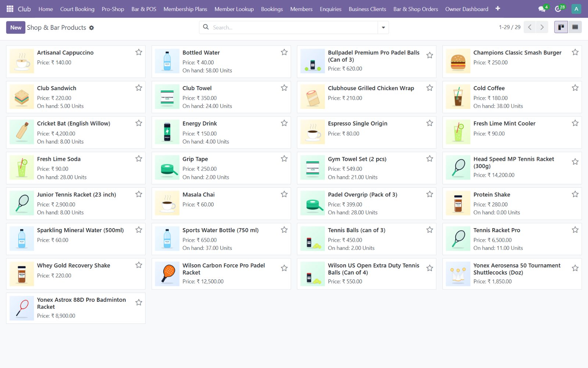Click the Masala Chai cup image
The width and height of the screenshot is (588, 368).
coord(167,203)
